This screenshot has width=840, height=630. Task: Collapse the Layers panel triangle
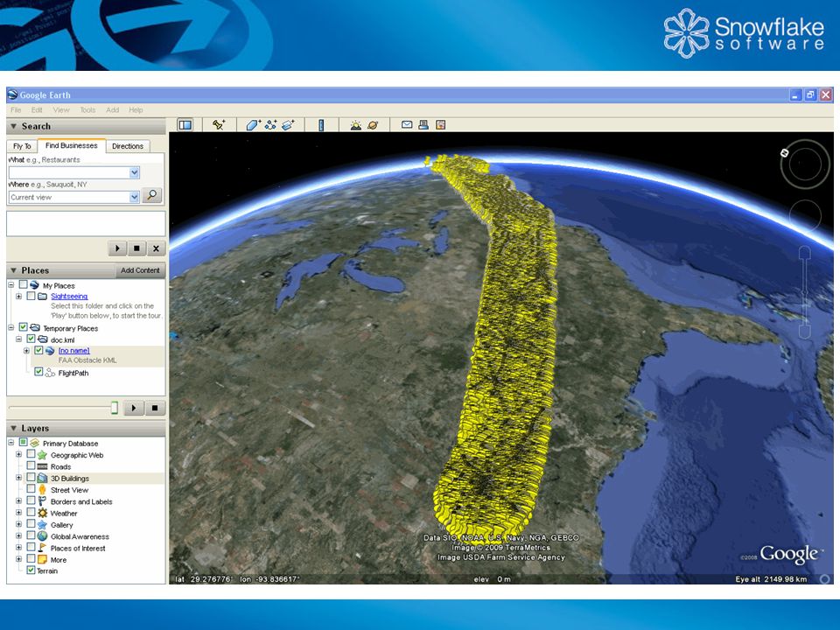click(x=14, y=428)
